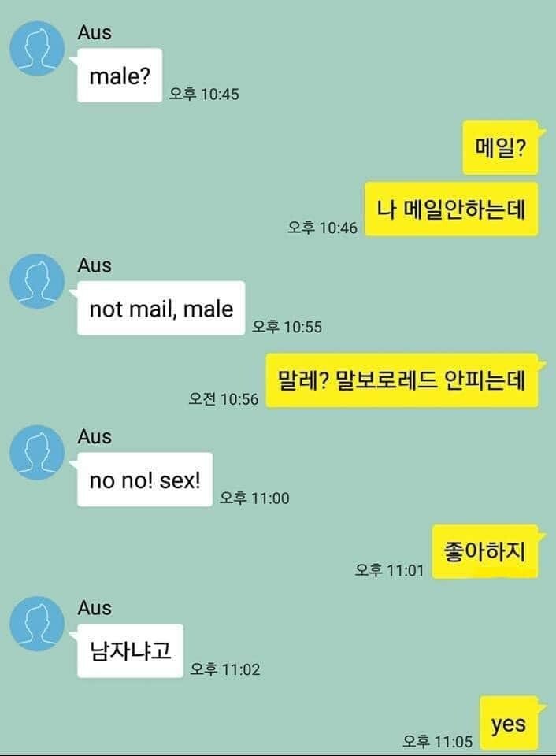Tap the 오후 10:45 timestamp
The width and height of the screenshot is (556, 756).
[x=204, y=94]
